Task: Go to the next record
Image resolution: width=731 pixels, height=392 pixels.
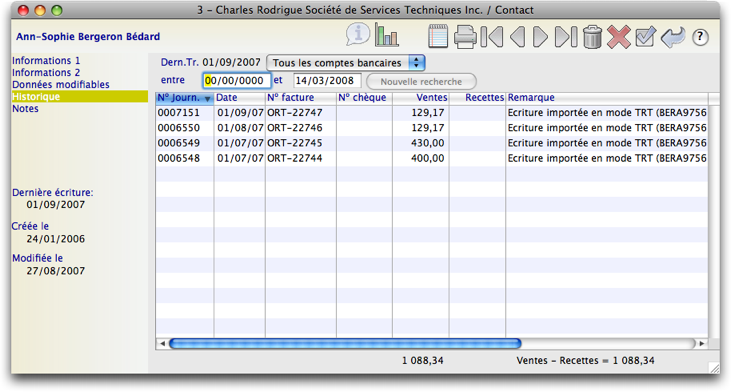Action: coord(540,37)
